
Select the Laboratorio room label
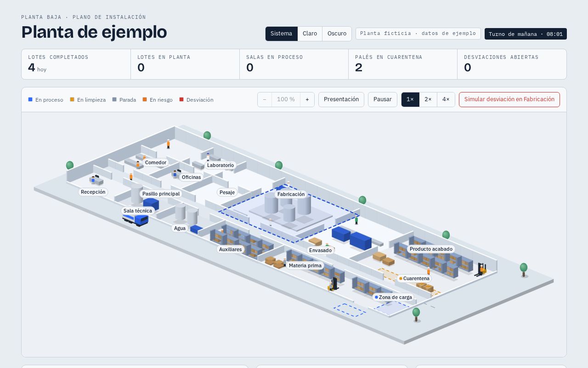click(x=220, y=165)
